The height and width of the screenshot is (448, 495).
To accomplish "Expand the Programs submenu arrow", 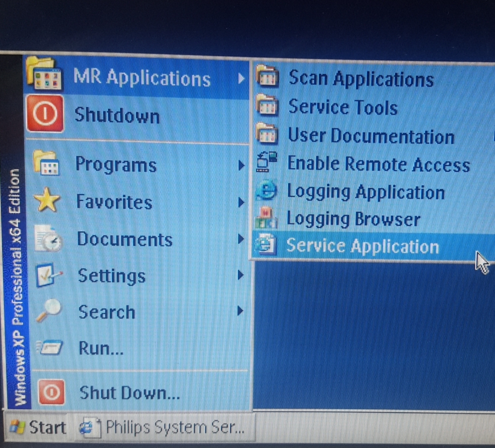I will 241,165.
